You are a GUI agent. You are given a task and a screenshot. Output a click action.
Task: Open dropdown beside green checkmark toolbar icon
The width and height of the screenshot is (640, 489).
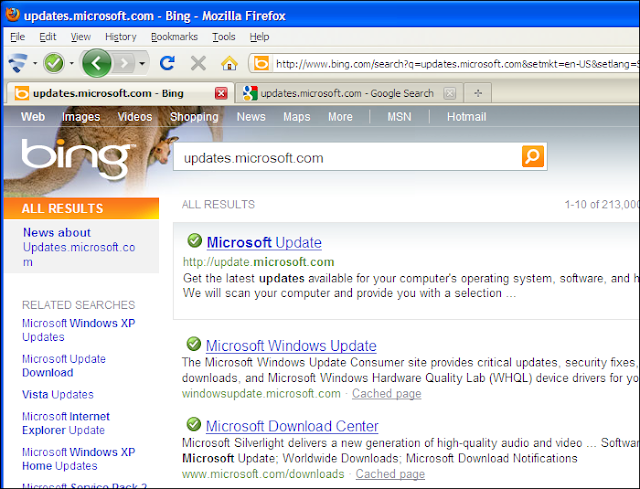point(72,63)
